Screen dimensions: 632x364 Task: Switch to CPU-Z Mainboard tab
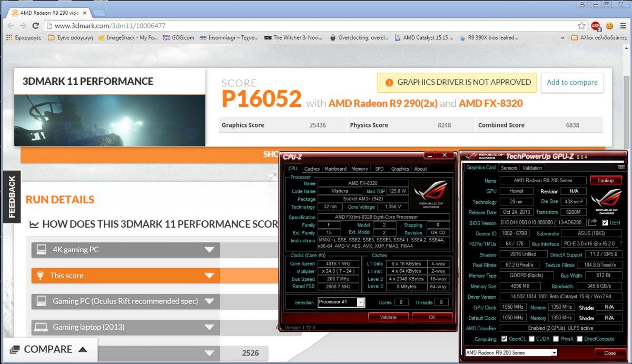(335, 169)
